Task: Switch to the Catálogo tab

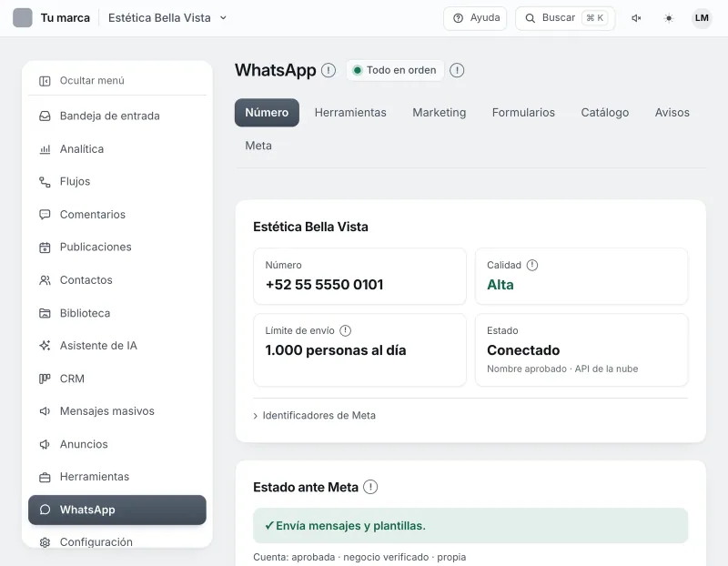Action: coord(604,112)
